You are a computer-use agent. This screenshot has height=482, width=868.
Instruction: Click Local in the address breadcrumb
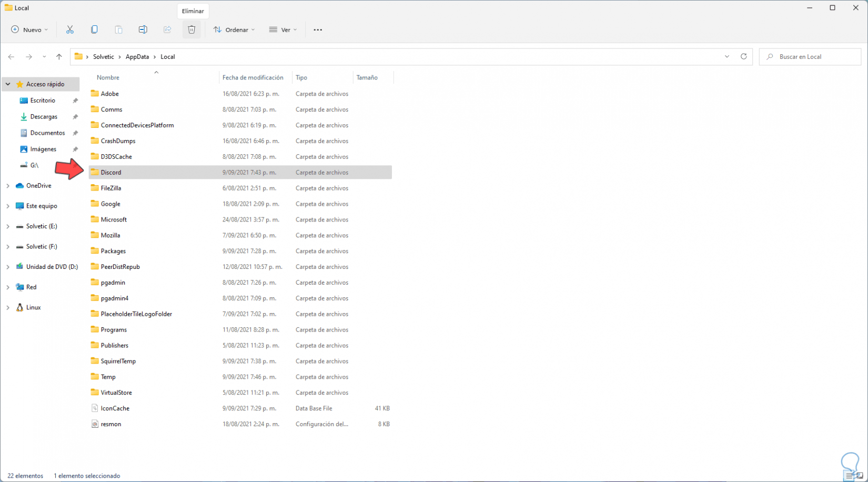point(168,57)
